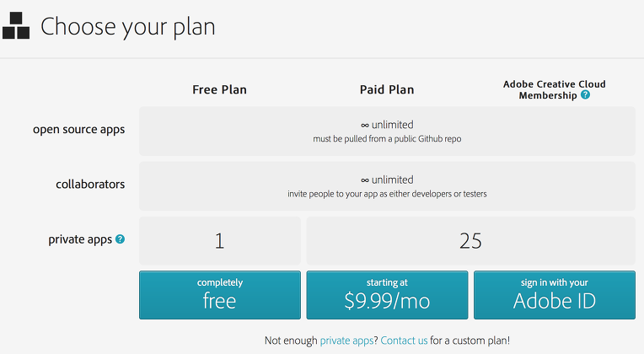Select the starting at $9.99/mo plan
This screenshot has height=354, width=644.
(387, 295)
